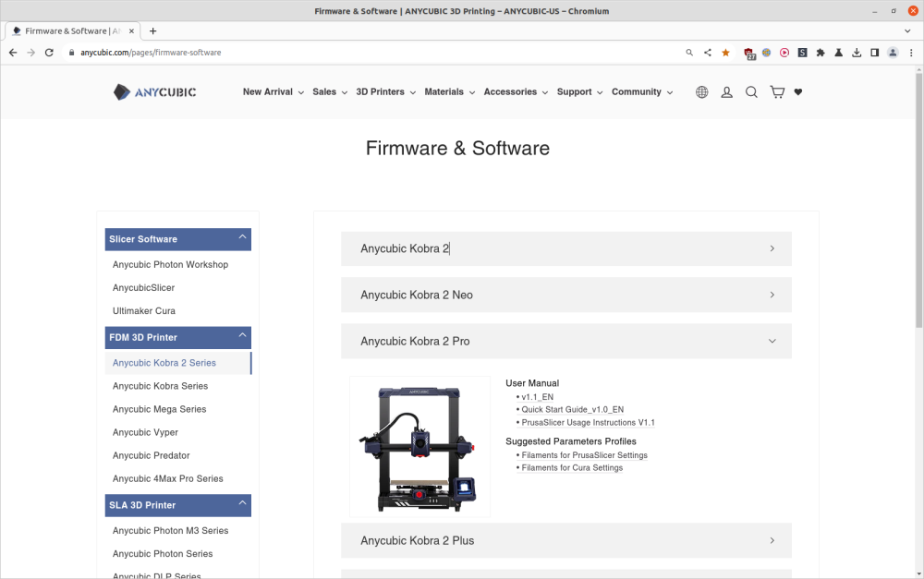
Task: Open Filaments for Cura Settings link
Action: tap(572, 468)
